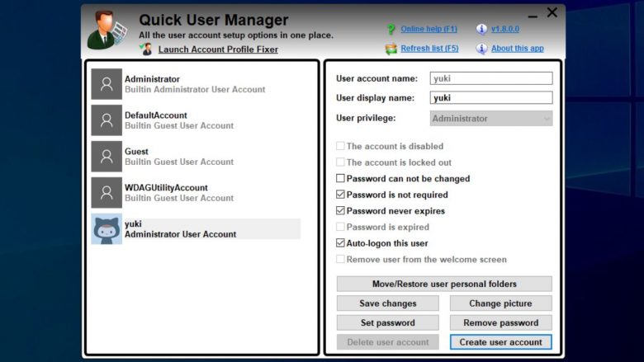Toggle 'The account is disabled' checkbox

tap(340, 146)
